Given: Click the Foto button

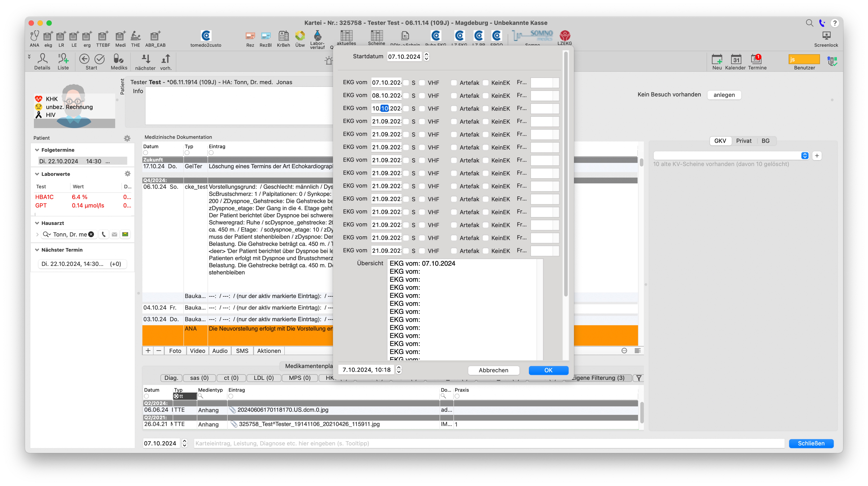Looking at the screenshot, I should click(x=175, y=351).
